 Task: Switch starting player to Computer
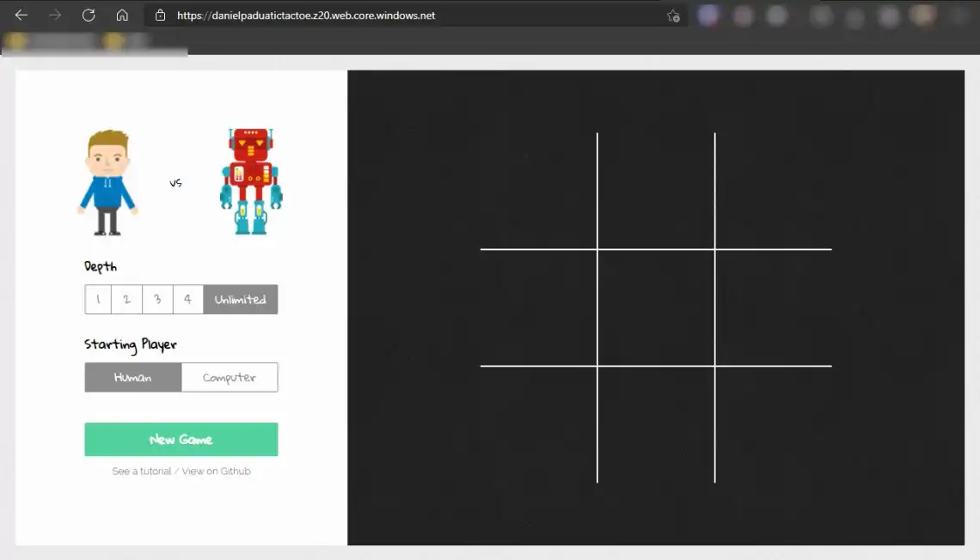pyautogui.click(x=229, y=376)
